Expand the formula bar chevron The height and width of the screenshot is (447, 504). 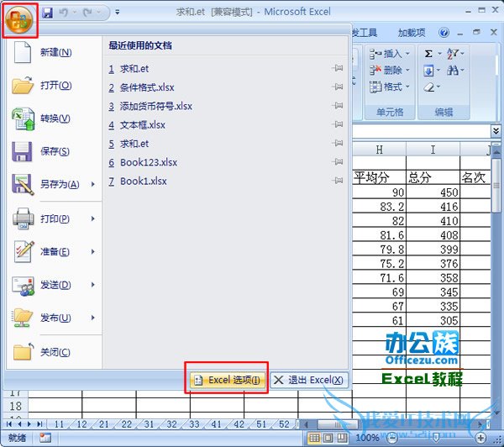(496, 131)
